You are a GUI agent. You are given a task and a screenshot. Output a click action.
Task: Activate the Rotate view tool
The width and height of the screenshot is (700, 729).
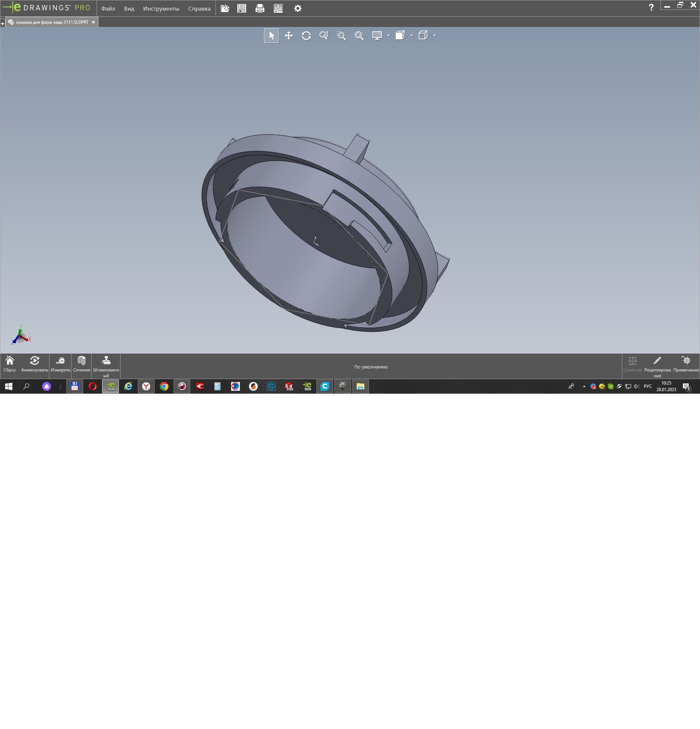coord(306,36)
